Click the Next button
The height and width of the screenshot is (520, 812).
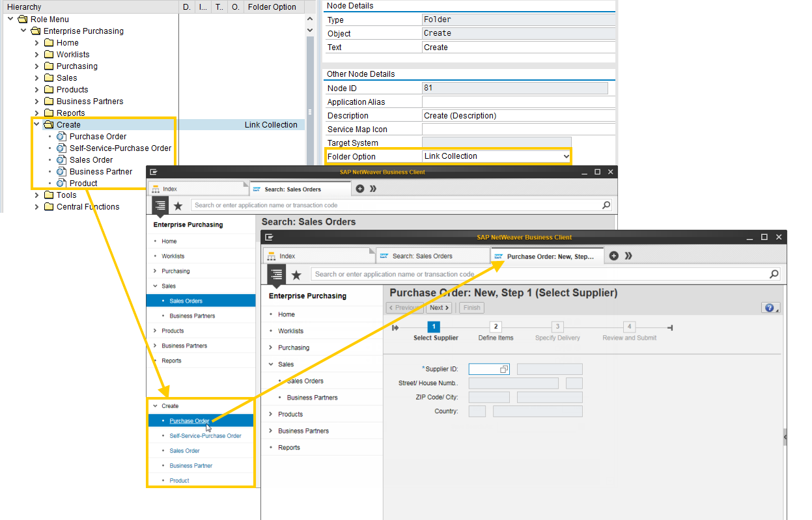438,308
